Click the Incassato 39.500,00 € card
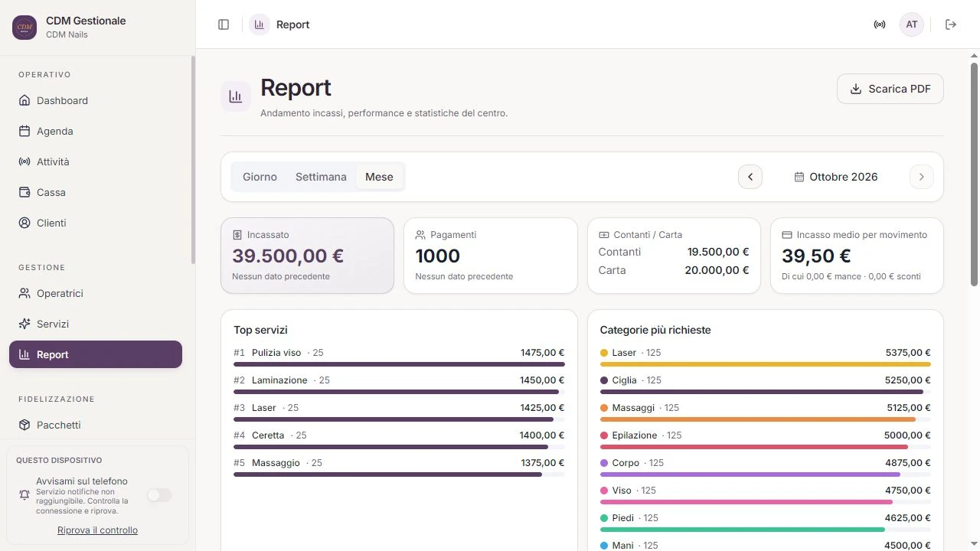Image resolution: width=980 pixels, height=551 pixels. [307, 256]
